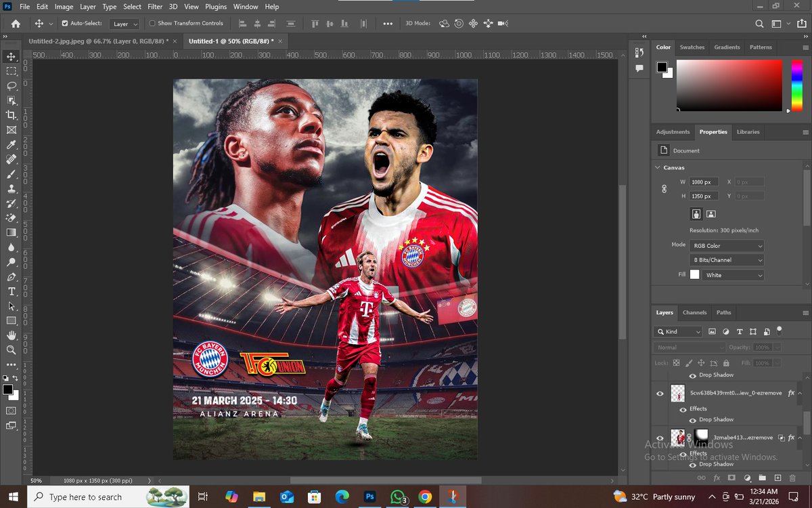Open the 8 Bits/Channel dropdown

click(x=727, y=260)
